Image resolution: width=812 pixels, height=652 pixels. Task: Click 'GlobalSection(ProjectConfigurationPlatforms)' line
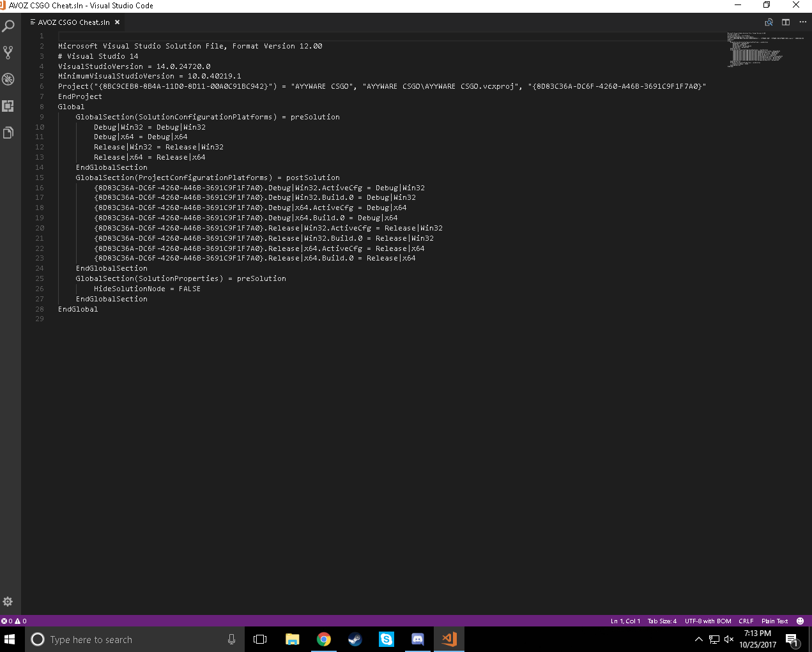click(x=208, y=178)
